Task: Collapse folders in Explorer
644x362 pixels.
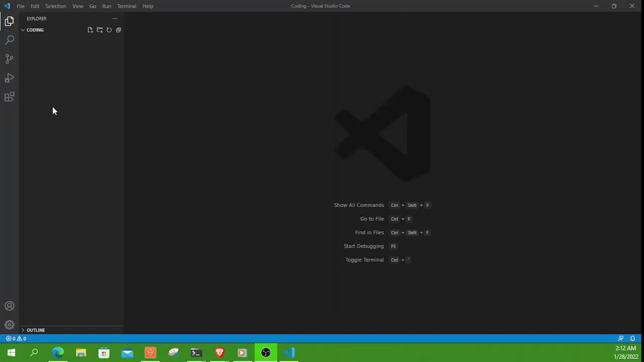Action: (118, 30)
